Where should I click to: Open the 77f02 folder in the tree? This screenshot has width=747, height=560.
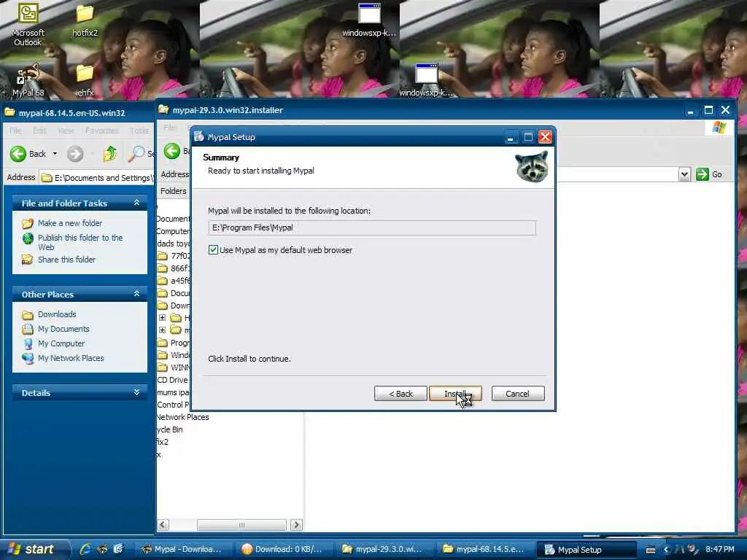coord(174,256)
